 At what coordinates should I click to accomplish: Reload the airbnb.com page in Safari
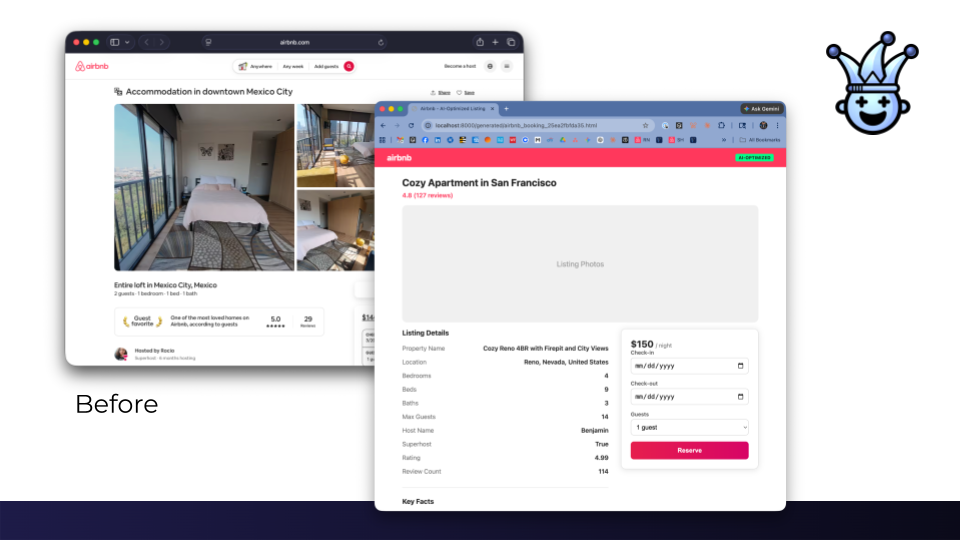pyautogui.click(x=381, y=42)
